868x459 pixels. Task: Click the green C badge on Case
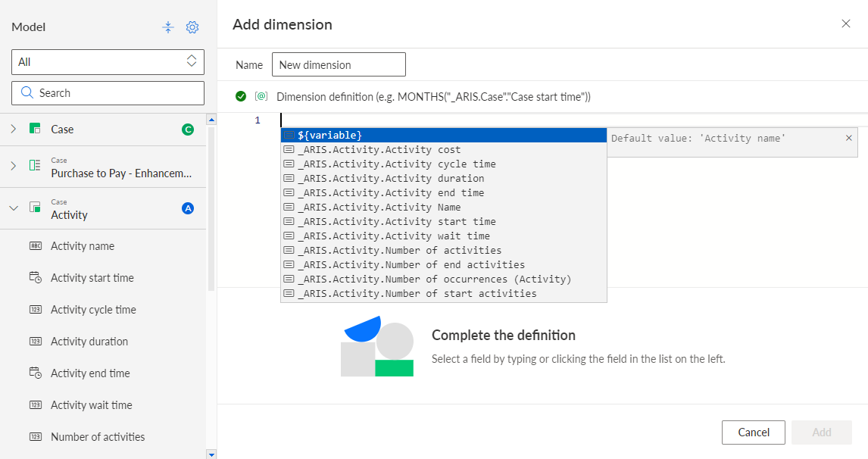pyautogui.click(x=188, y=130)
